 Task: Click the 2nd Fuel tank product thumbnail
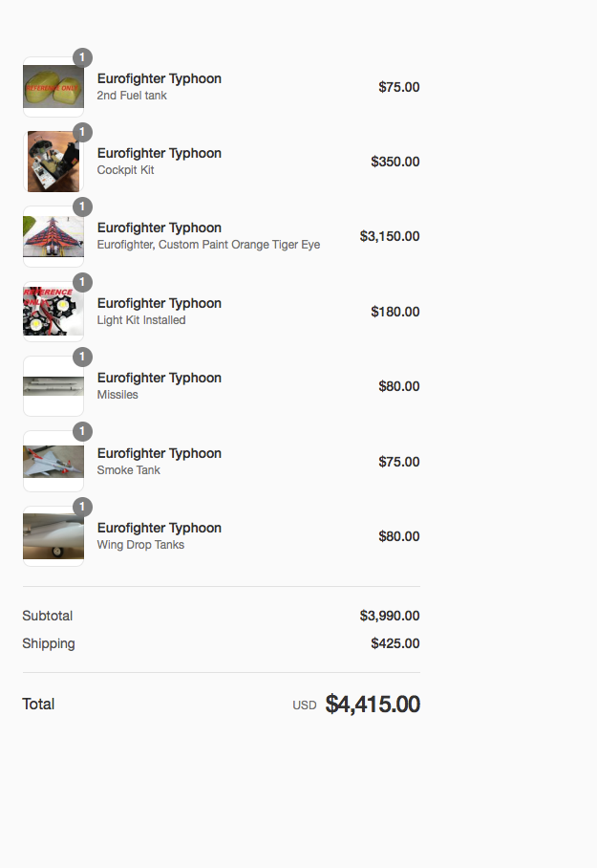(x=53, y=87)
